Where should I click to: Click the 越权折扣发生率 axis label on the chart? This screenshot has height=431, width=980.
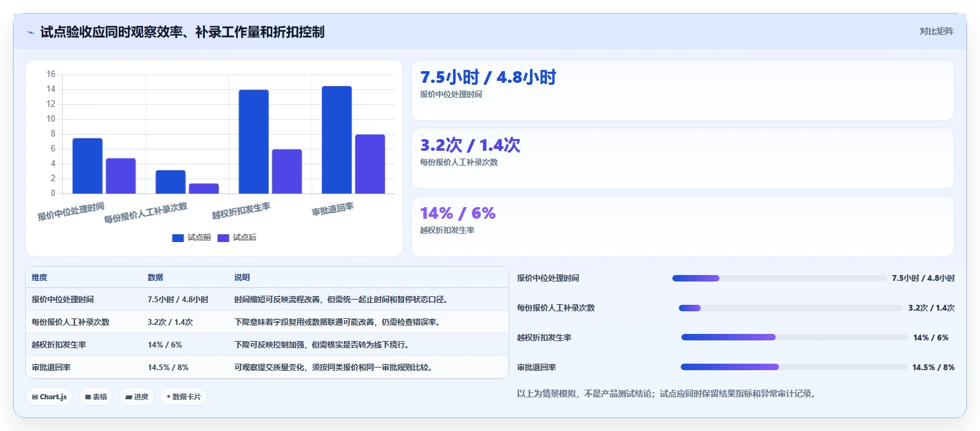click(241, 210)
